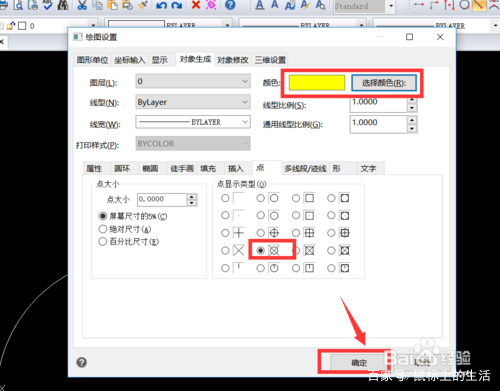Viewport: 500px width, 391px height.
Task: Increase 线型比例 with up arrow
Action: (412, 100)
